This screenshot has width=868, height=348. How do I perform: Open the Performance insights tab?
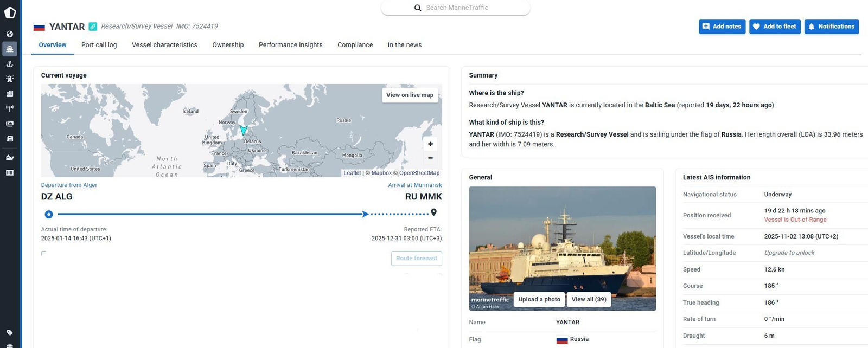click(x=291, y=45)
